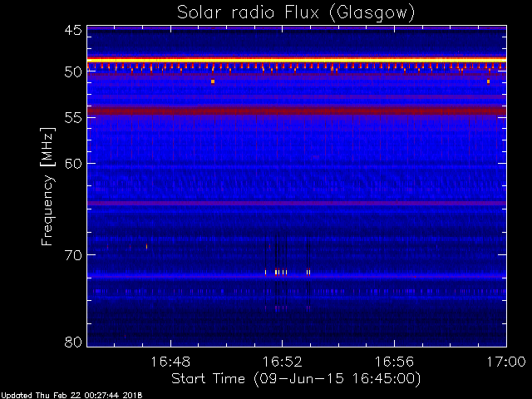Image resolution: width=532 pixels, height=399 pixels.
Task: Click the '60' frequency tick label
Action: pyautogui.click(x=73, y=163)
